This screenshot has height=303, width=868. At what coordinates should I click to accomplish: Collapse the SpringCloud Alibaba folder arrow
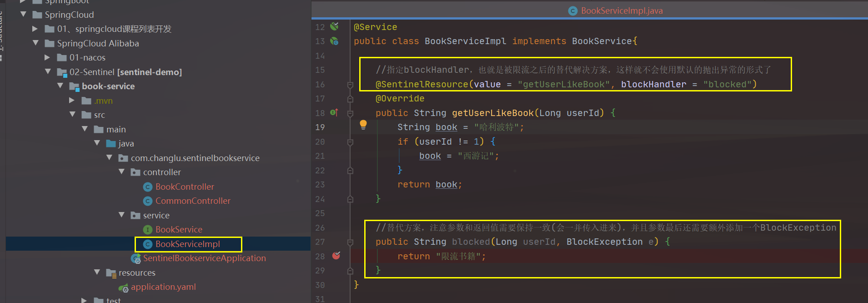pos(35,43)
